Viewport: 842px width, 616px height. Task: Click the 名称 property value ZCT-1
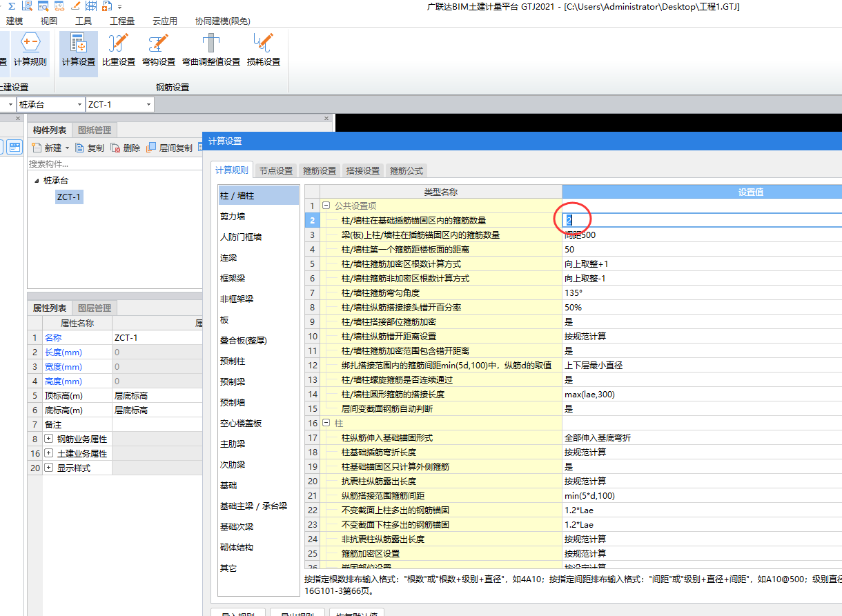point(157,337)
